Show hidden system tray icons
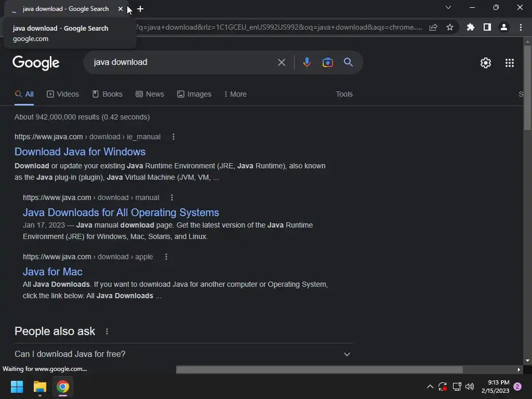Image resolution: width=532 pixels, height=399 pixels. pos(430,387)
